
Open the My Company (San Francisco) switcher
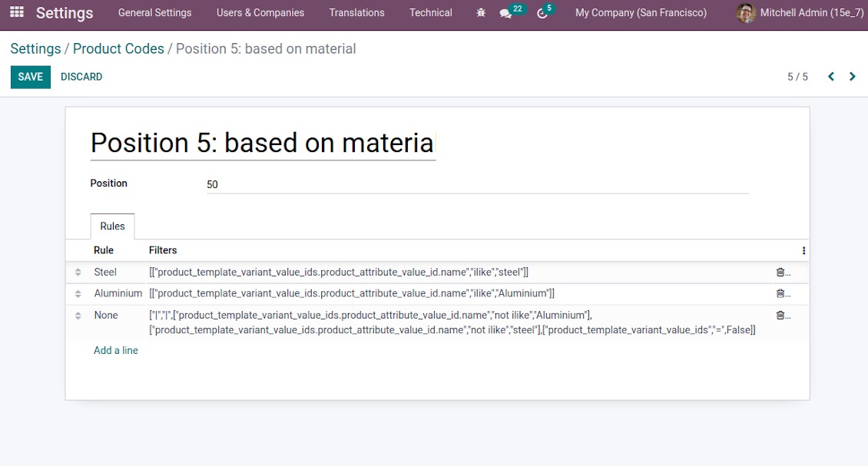(x=641, y=13)
